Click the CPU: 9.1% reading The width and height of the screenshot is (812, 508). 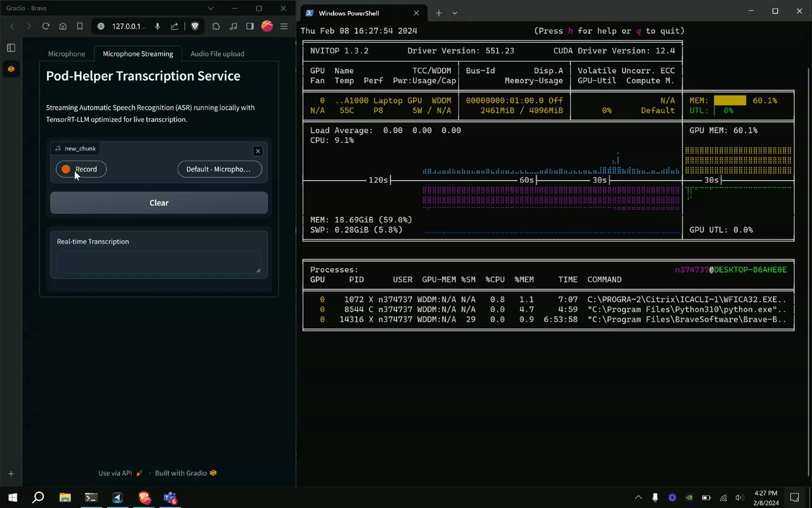point(332,141)
